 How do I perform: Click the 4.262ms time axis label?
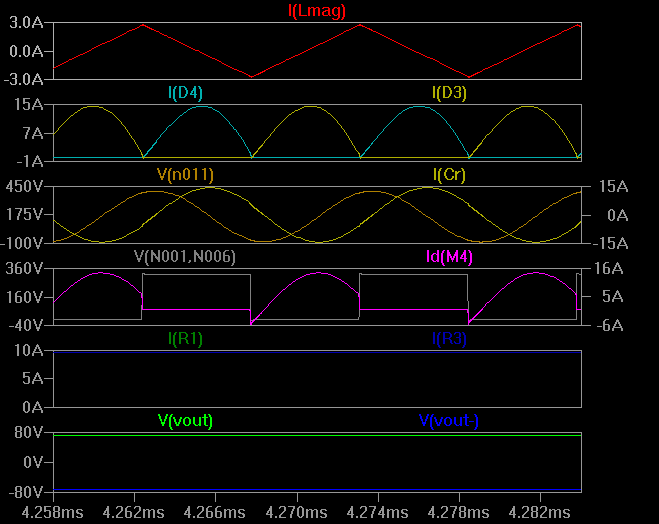pyautogui.click(x=134, y=513)
